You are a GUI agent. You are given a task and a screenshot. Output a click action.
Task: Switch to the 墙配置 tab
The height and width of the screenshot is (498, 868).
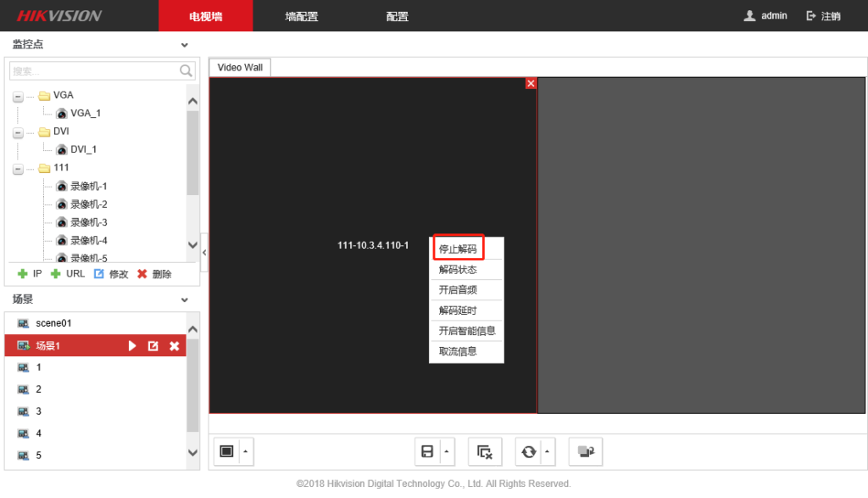[x=301, y=16]
